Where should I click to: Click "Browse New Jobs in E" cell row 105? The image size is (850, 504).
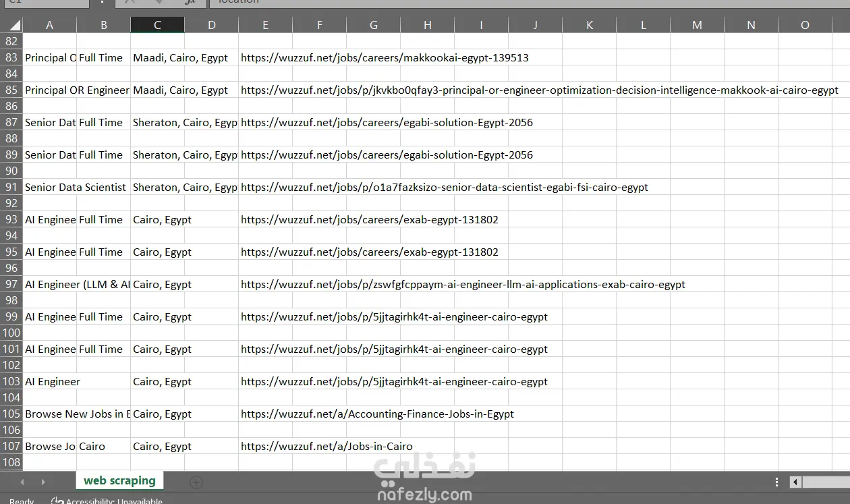pyautogui.click(x=77, y=414)
